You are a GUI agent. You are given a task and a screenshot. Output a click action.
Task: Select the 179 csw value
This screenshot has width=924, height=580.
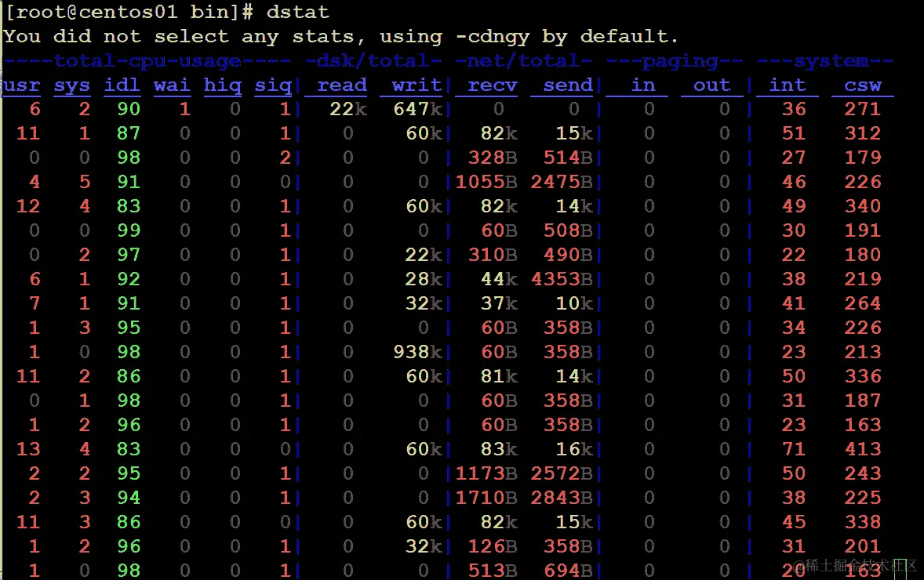pos(863,158)
